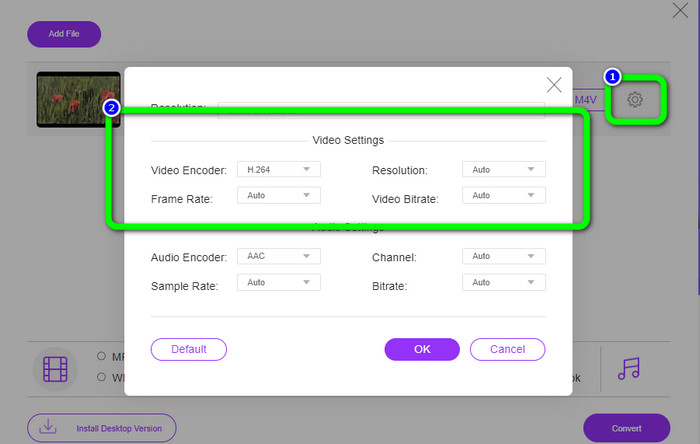Open the Audio Encoder AAC dropdown
Viewport: 700px width, 444px height.
[x=279, y=256]
